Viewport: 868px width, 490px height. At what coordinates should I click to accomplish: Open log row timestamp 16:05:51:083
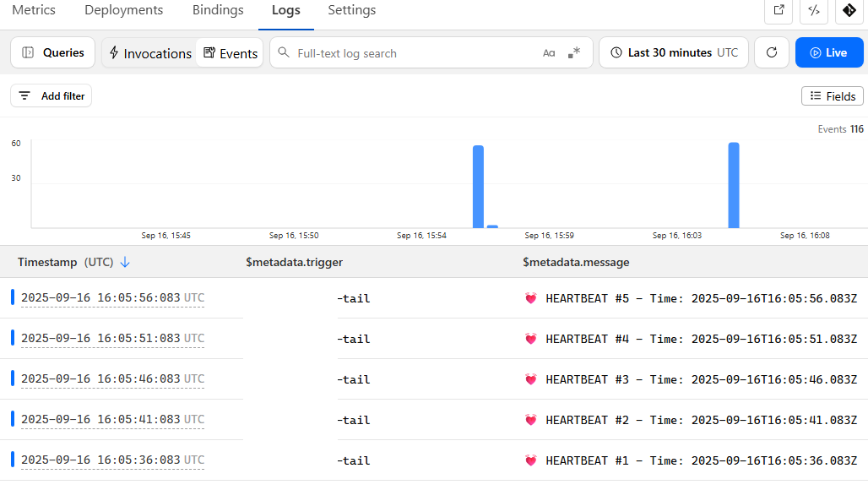click(x=112, y=338)
